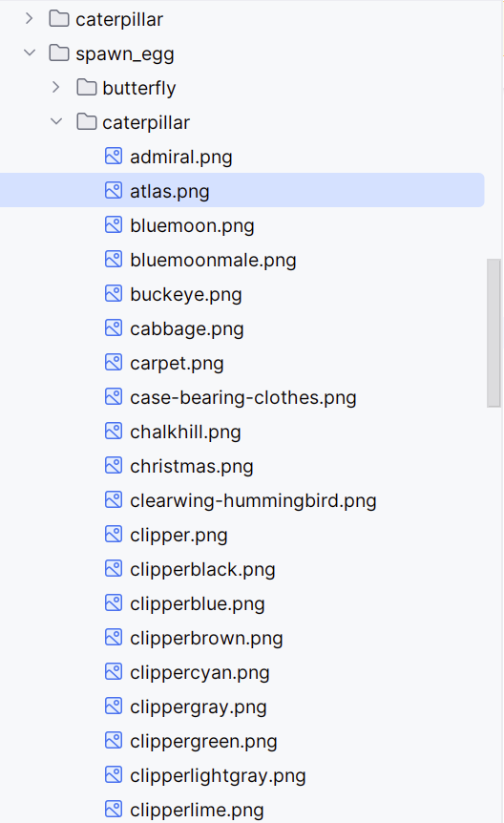Image resolution: width=504 pixels, height=823 pixels.
Task: Click the vertical scrollbar thumb
Action: coord(493,333)
